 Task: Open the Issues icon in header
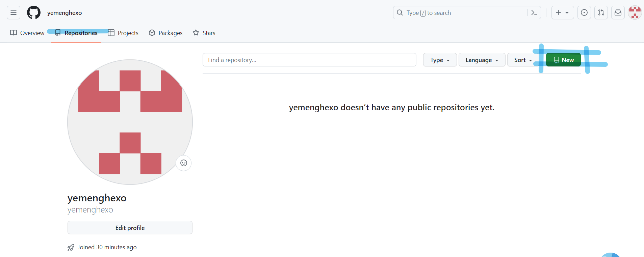pyautogui.click(x=584, y=13)
